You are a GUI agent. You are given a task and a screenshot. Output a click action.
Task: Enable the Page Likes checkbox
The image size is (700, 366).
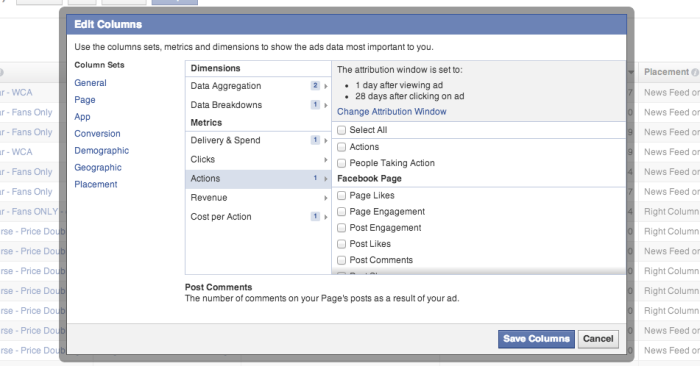tap(342, 195)
